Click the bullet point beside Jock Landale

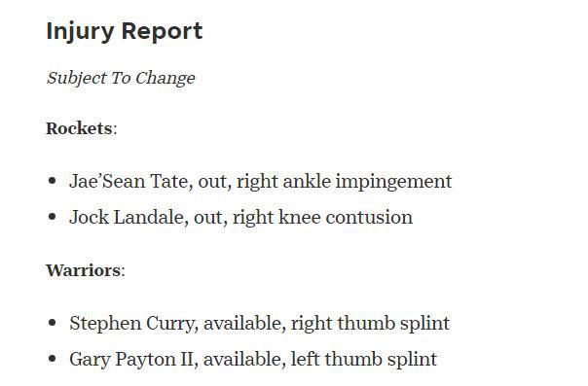pyautogui.click(x=53, y=217)
